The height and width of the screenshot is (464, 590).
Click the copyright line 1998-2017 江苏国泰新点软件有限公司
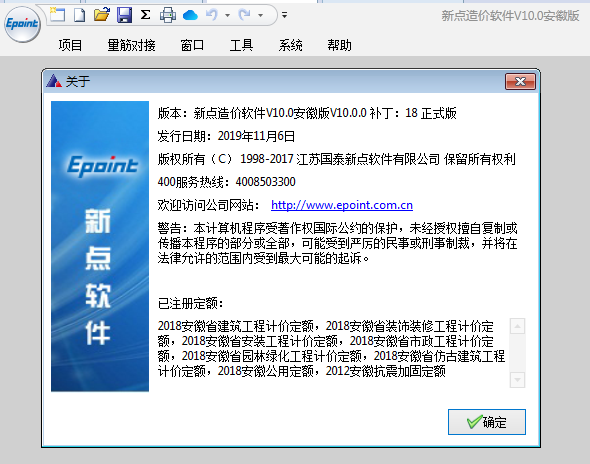[340, 159]
